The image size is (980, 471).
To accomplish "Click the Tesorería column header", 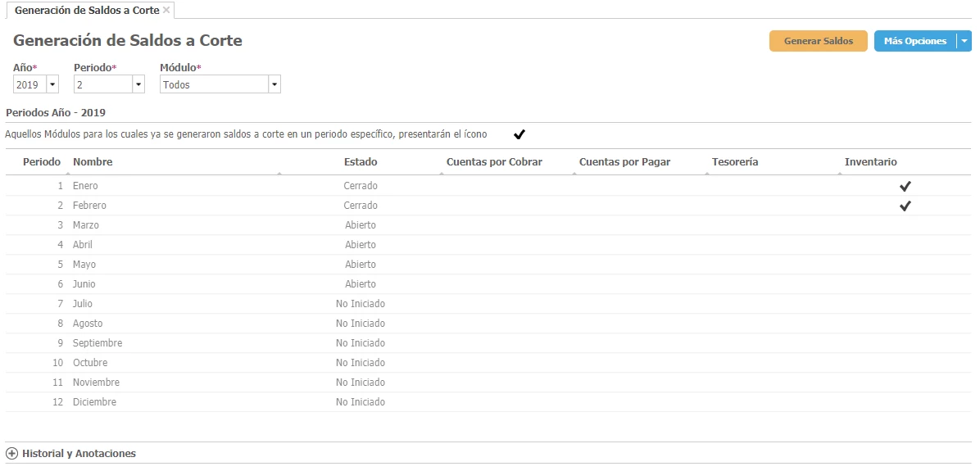I will coord(735,162).
